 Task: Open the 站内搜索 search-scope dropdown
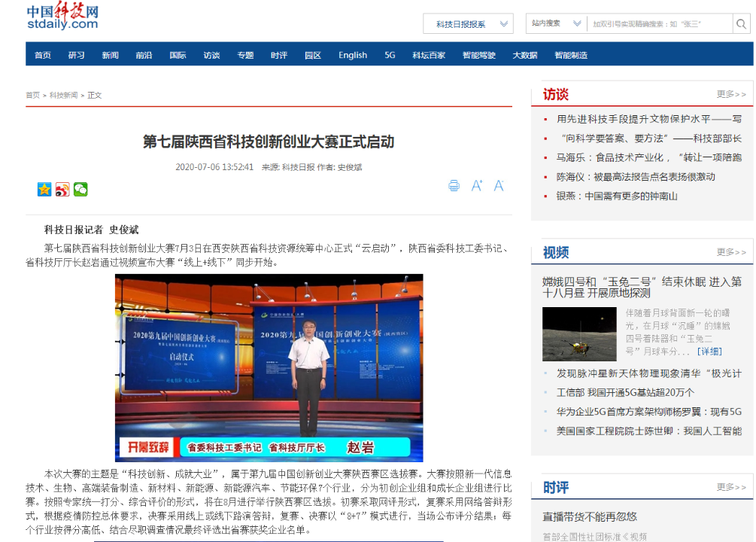point(554,23)
